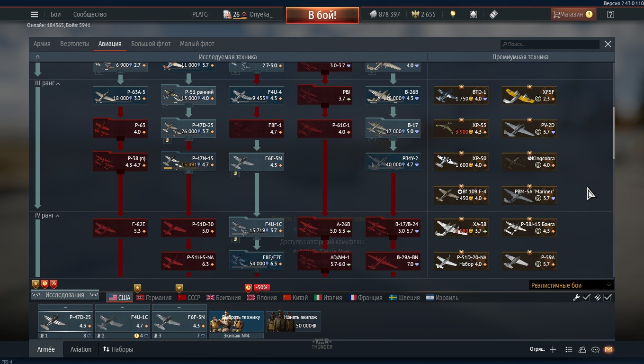644x364 pixels.
Task: Select F4U-1C crew slot 2
Action: (123, 321)
